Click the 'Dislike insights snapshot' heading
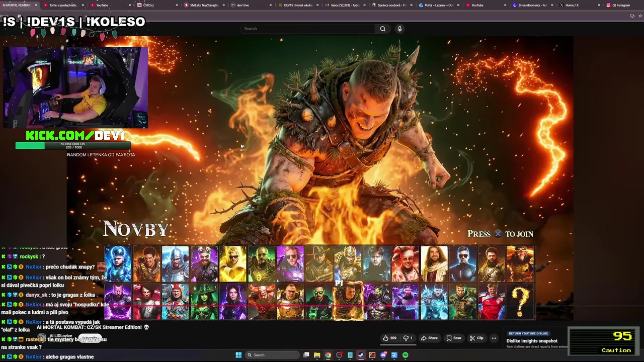Viewport: 644px width, 362px height. tap(532, 341)
